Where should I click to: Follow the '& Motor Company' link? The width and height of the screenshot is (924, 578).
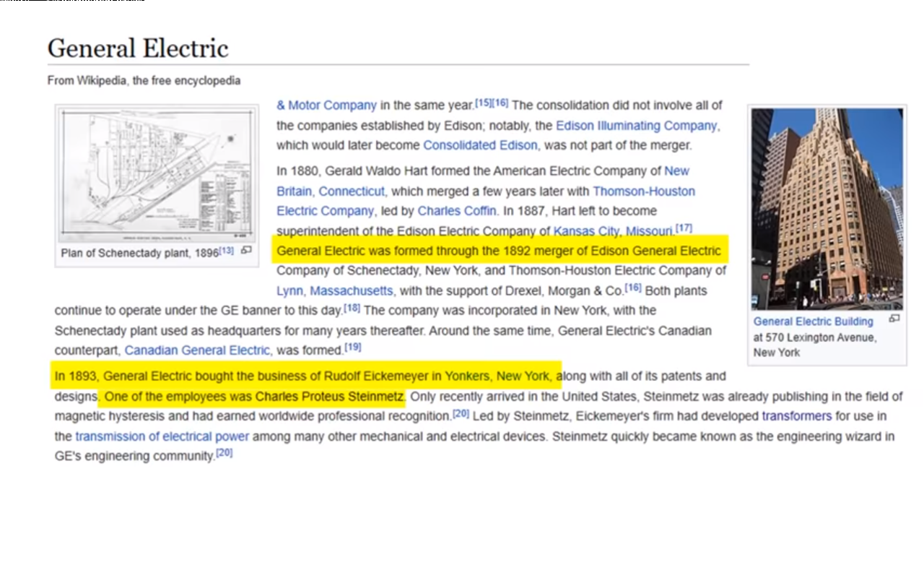[326, 105]
